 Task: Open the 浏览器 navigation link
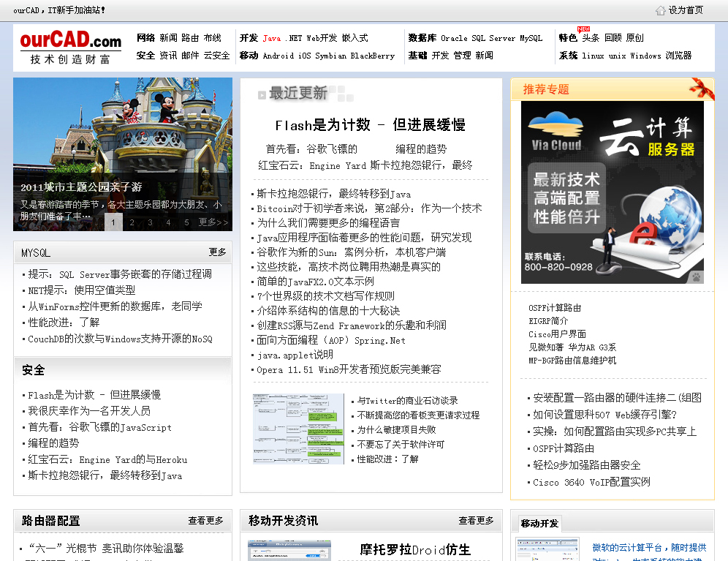pos(678,56)
